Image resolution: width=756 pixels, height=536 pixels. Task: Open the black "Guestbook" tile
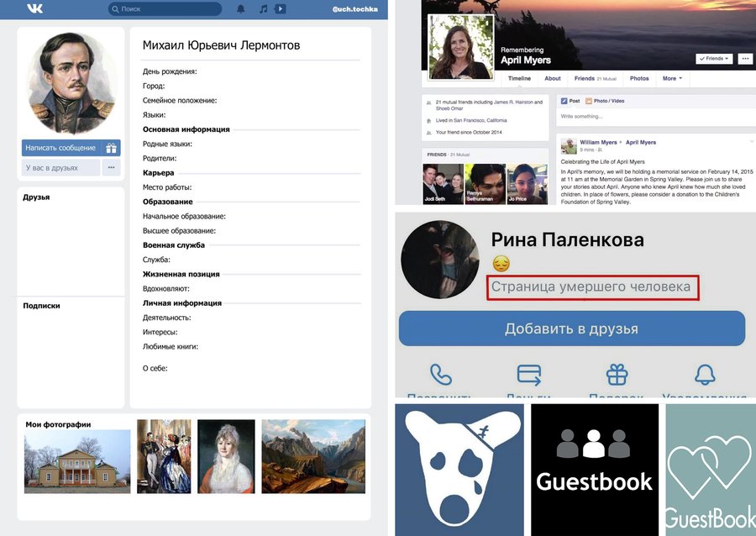tap(595, 470)
